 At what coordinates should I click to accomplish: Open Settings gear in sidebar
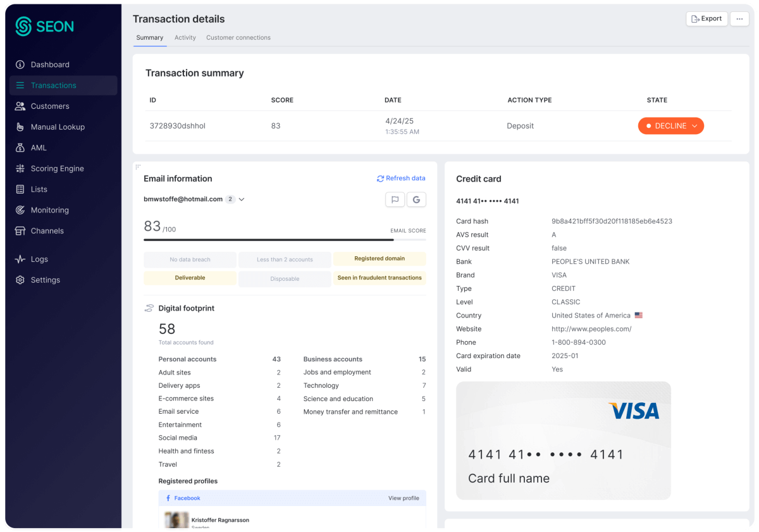pyautogui.click(x=20, y=280)
